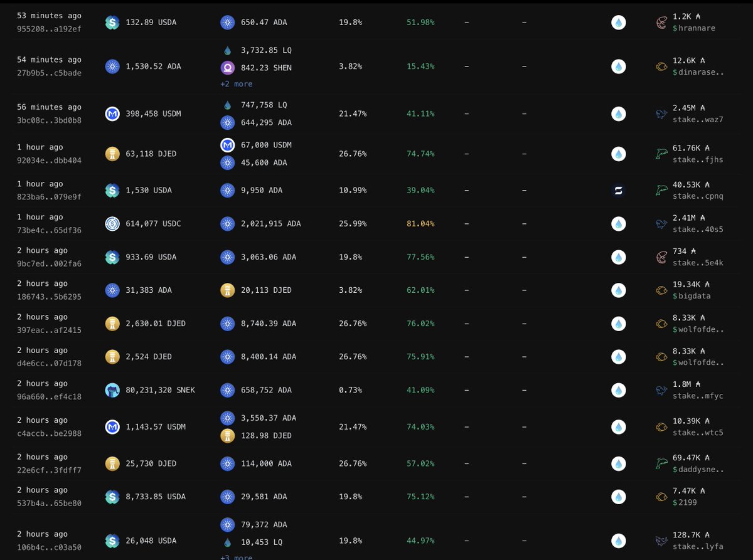Open transaction 955208..a192ef

click(x=49, y=29)
